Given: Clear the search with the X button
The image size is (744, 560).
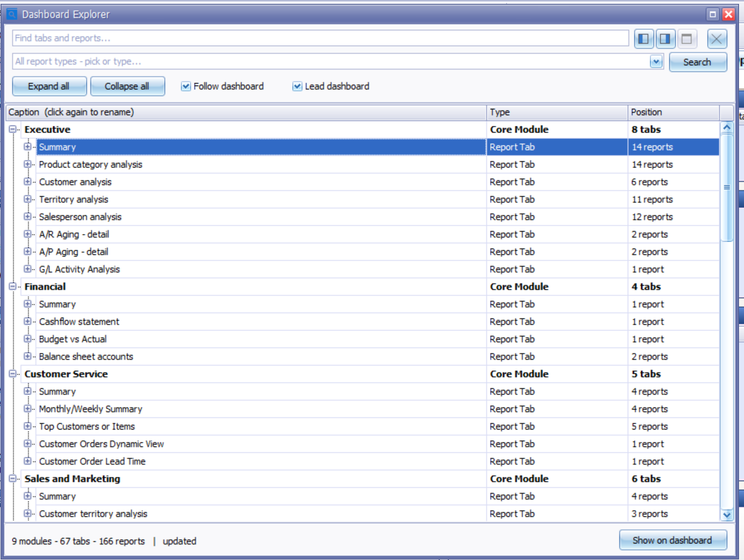Looking at the screenshot, I should [717, 38].
